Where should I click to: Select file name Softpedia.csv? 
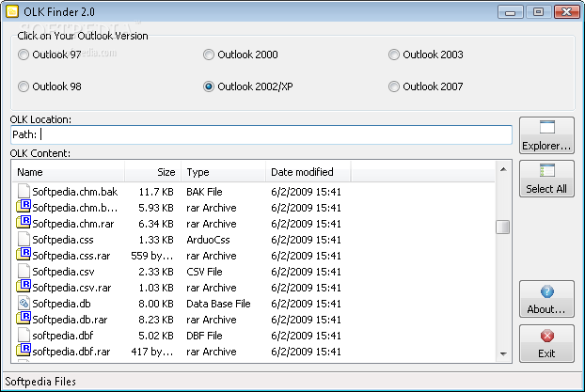point(63,272)
